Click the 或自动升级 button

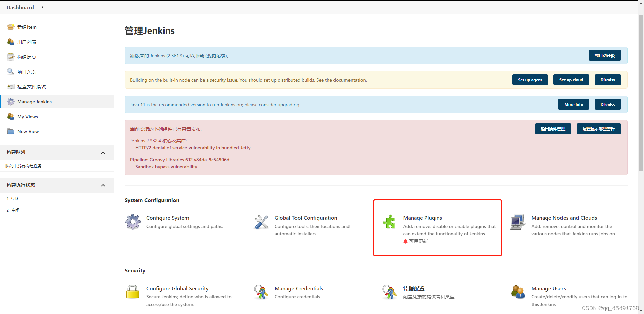604,56
